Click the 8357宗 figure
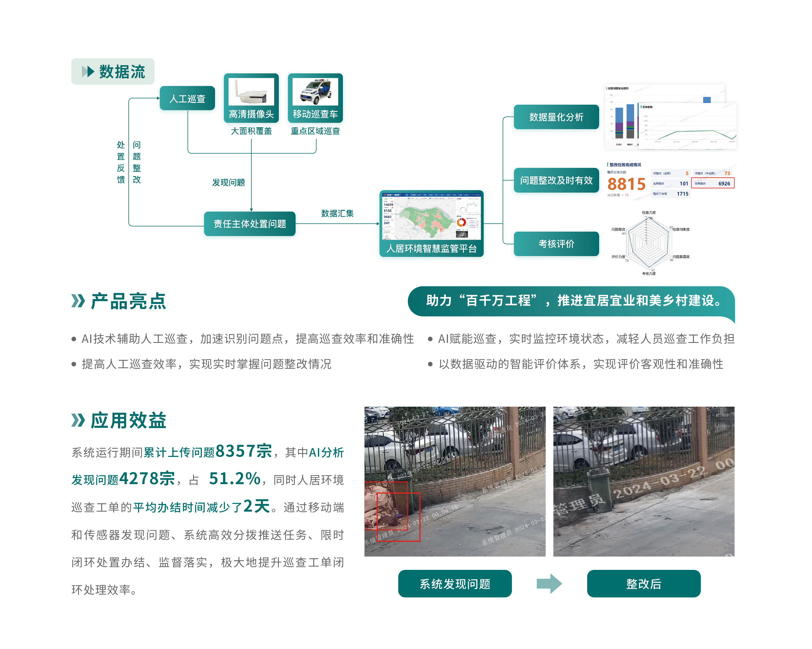The image size is (812, 649). [x=244, y=451]
